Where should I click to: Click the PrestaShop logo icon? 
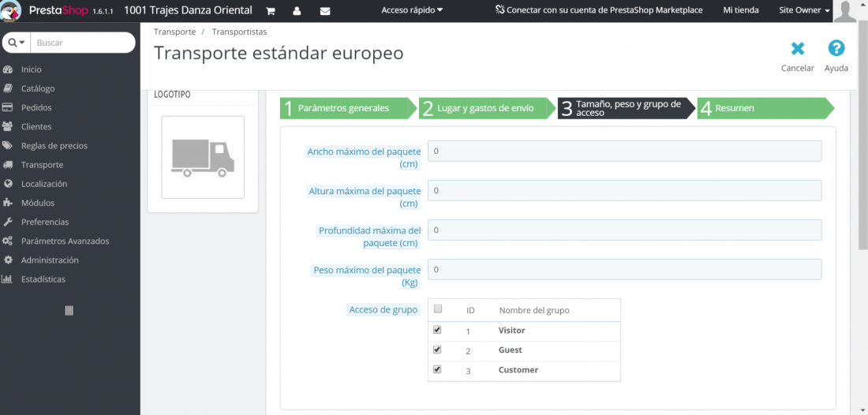pyautogui.click(x=11, y=10)
